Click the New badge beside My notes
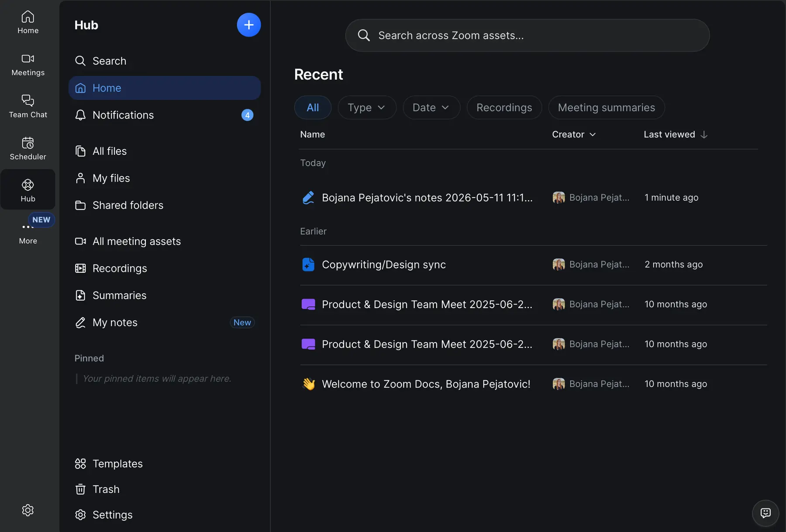786x532 pixels. pos(242,323)
